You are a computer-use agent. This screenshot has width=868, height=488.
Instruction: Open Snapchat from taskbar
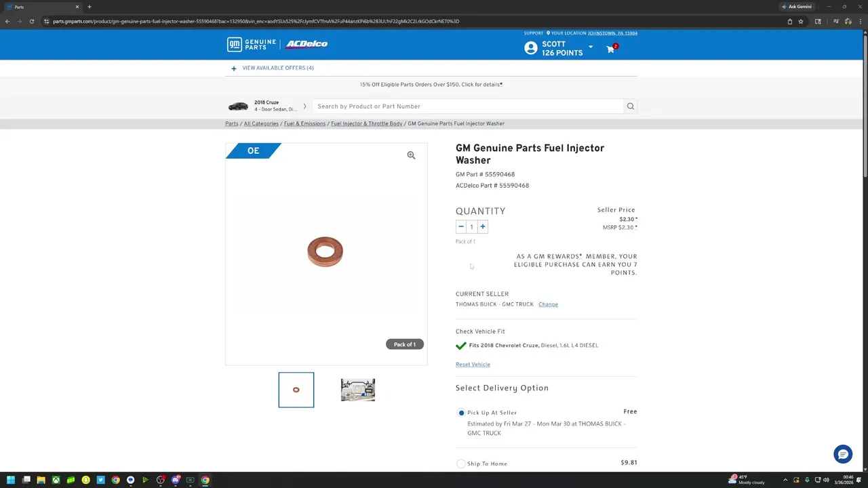click(x=85, y=480)
